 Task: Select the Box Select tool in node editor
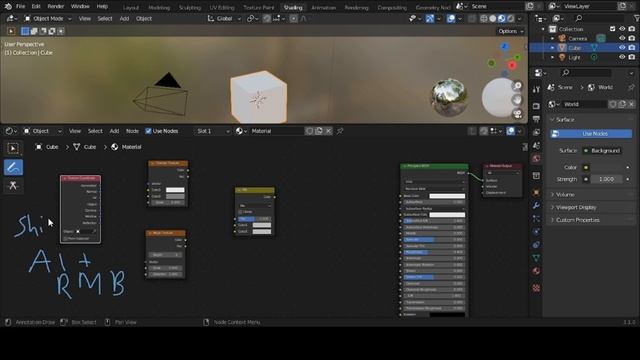(13, 148)
